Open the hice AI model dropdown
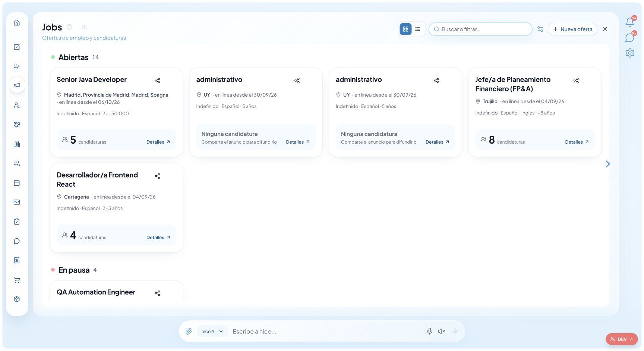This screenshot has height=351, width=644. point(212,331)
